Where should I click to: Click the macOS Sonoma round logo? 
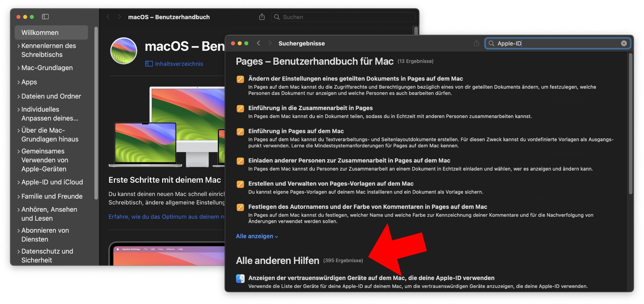[124, 51]
